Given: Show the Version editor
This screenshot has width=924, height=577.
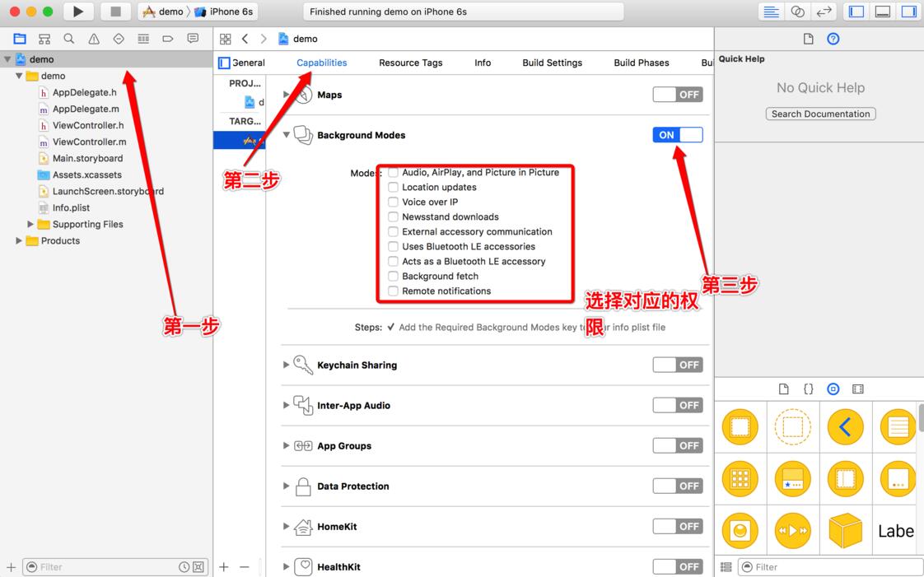Looking at the screenshot, I should pos(824,12).
